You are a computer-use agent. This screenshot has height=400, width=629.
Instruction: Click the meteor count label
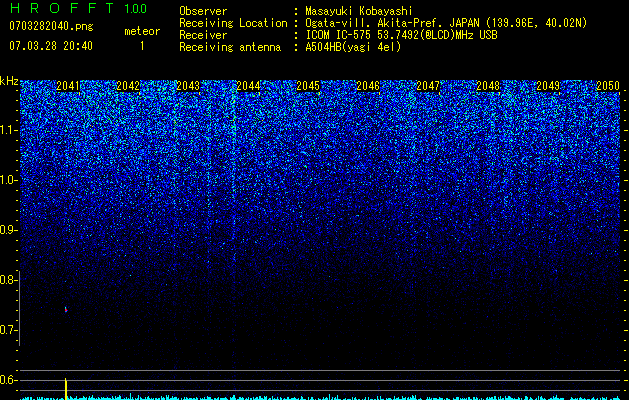coord(142,31)
